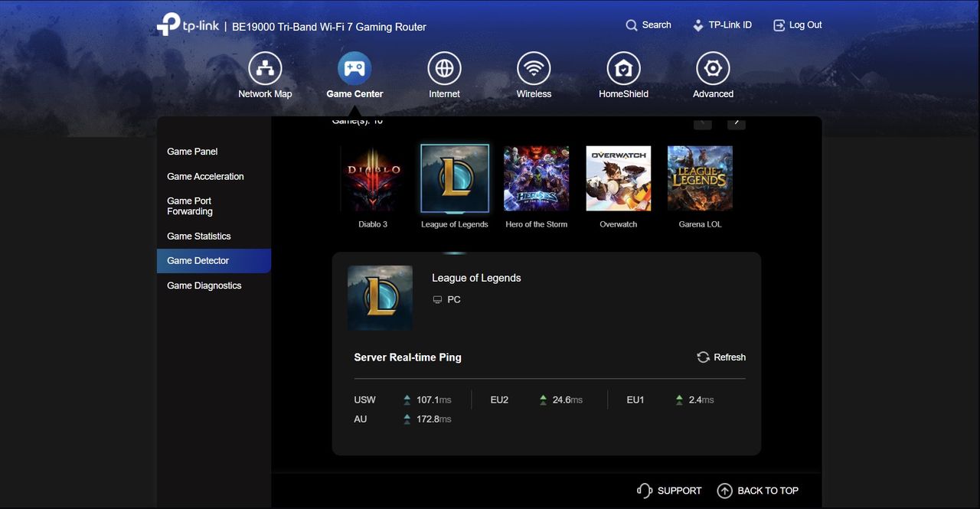Select the Overwatch game thumbnail
Image resolution: width=980 pixels, height=509 pixels.
click(619, 178)
